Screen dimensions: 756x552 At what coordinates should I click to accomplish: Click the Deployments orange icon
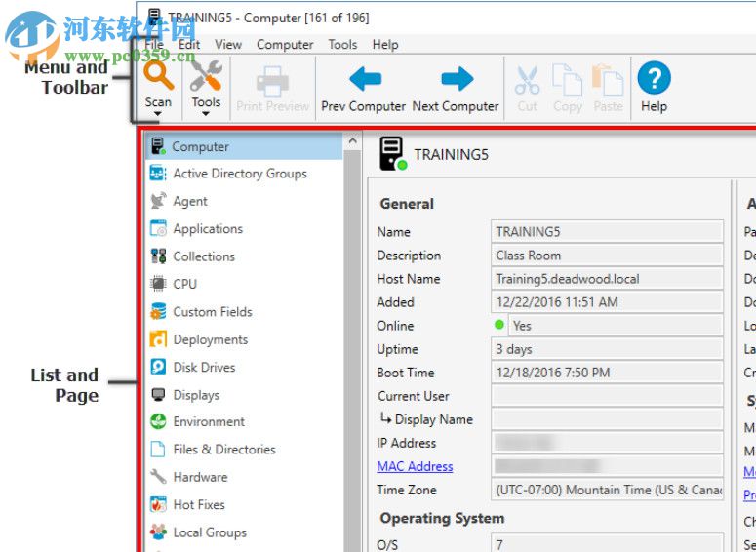[158, 339]
